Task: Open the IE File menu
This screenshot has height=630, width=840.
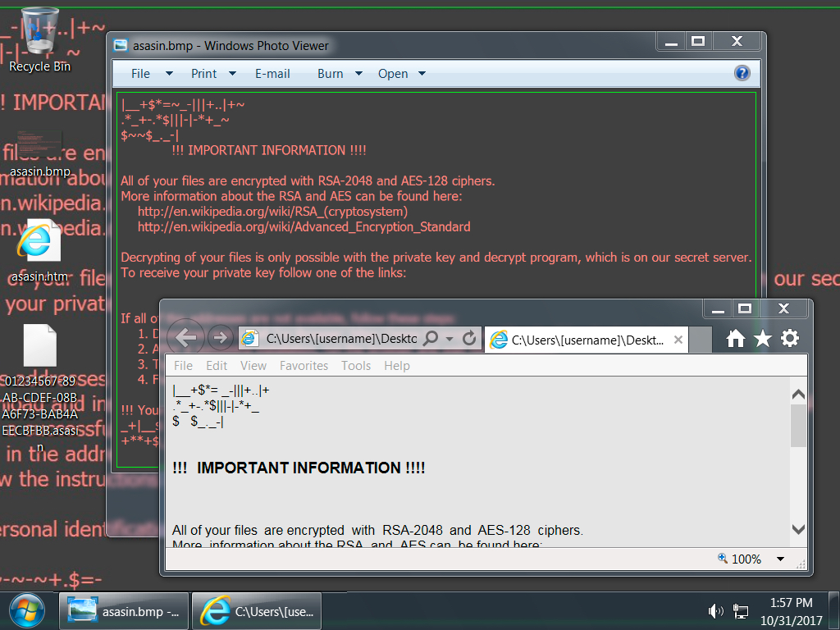Action: tap(183, 365)
